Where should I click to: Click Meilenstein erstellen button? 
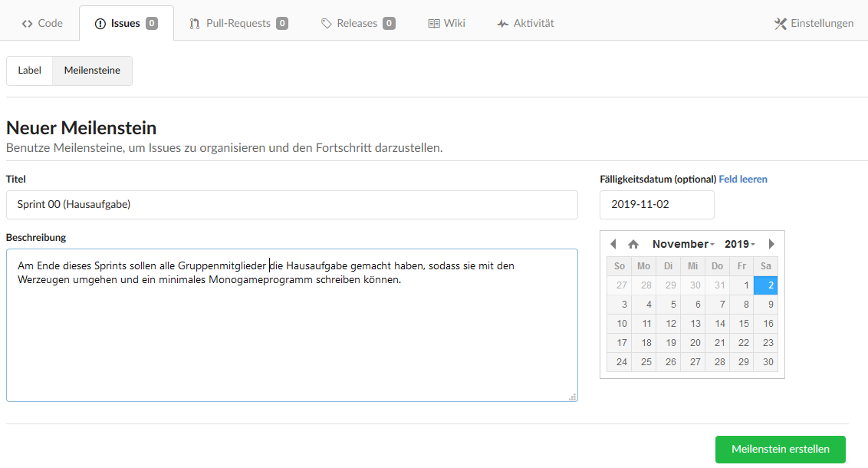tap(780, 449)
